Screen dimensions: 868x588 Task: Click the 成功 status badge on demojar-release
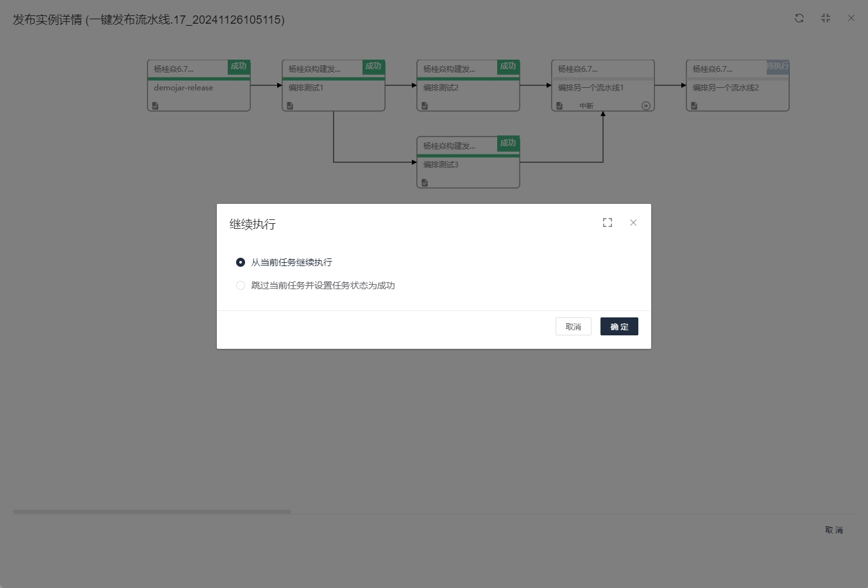click(x=239, y=67)
